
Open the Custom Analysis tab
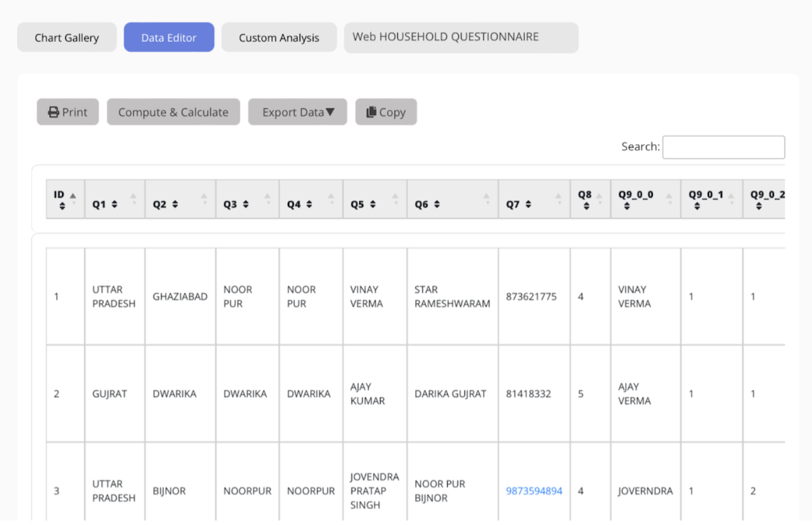click(x=279, y=37)
